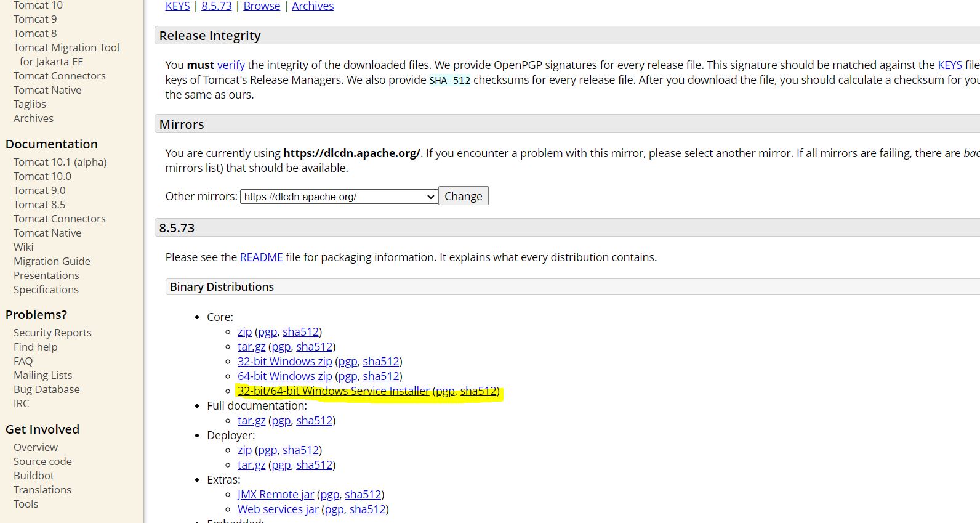The height and width of the screenshot is (523, 980).
Task: Open Specifications in sidebar
Action: pyautogui.click(x=46, y=290)
